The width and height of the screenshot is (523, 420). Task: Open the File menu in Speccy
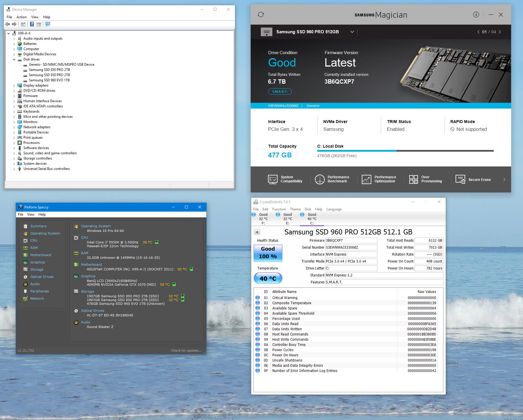21,214
